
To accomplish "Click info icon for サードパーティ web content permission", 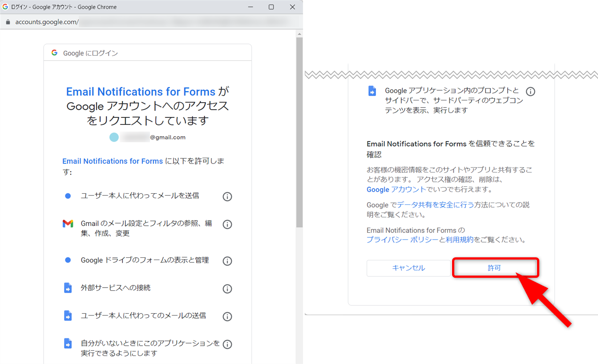I will tap(530, 92).
